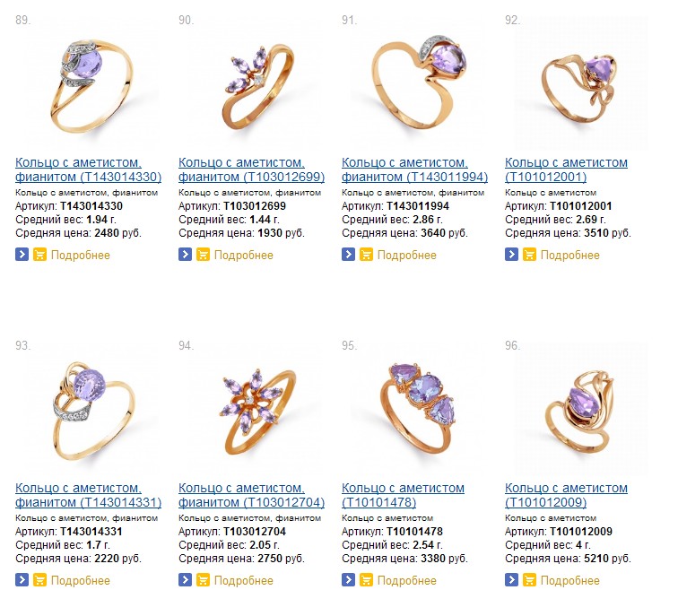Click cart icon for ring T101012009
The height and width of the screenshot is (616, 678).
coord(529,580)
